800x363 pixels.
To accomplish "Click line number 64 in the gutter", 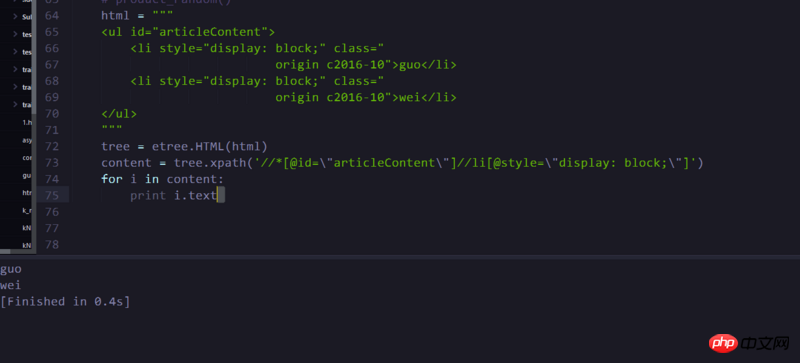I will [x=52, y=16].
